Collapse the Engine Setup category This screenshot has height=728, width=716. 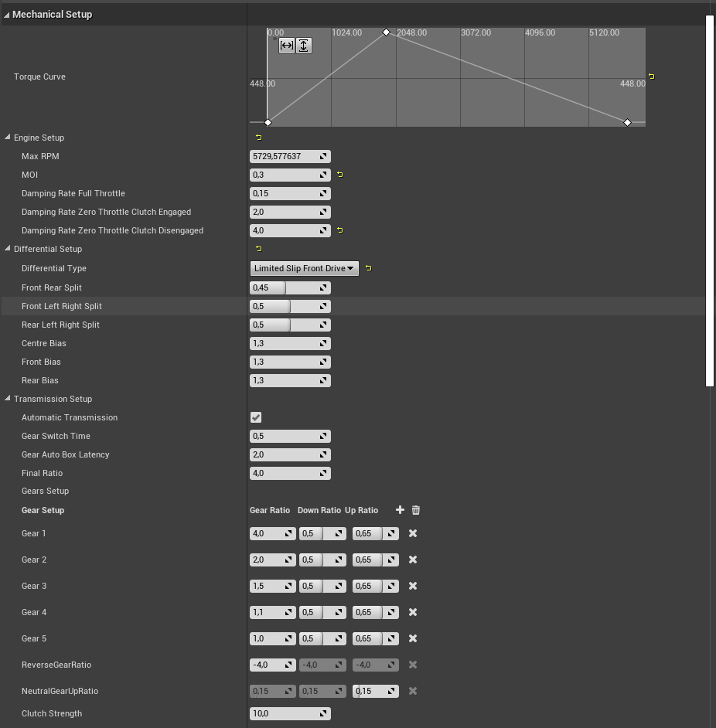(x=8, y=138)
